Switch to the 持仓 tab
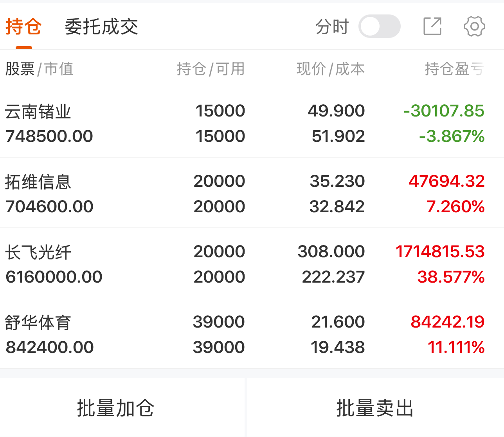 [x=23, y=27]
